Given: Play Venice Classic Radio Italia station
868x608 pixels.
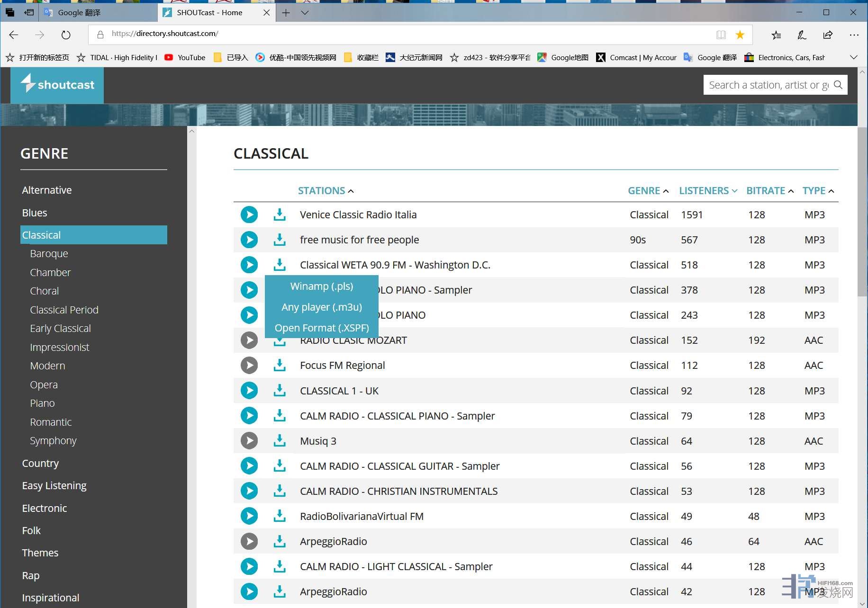Looking at the screenshot, I should [249, 215].
